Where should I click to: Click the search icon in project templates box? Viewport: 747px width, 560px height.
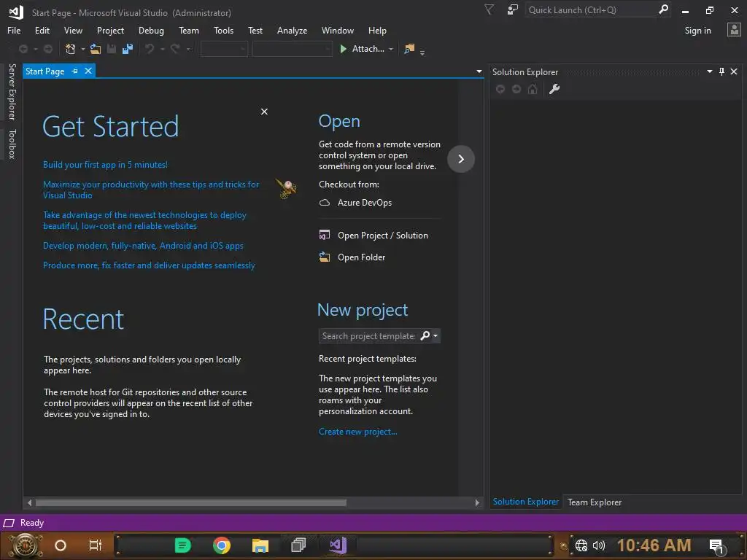[x=425, y=335]
